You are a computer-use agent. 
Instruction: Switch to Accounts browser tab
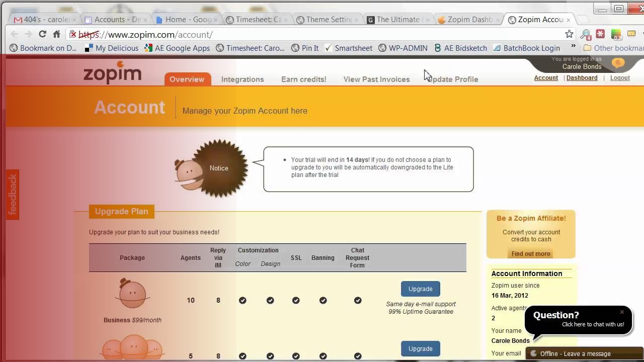116,19
